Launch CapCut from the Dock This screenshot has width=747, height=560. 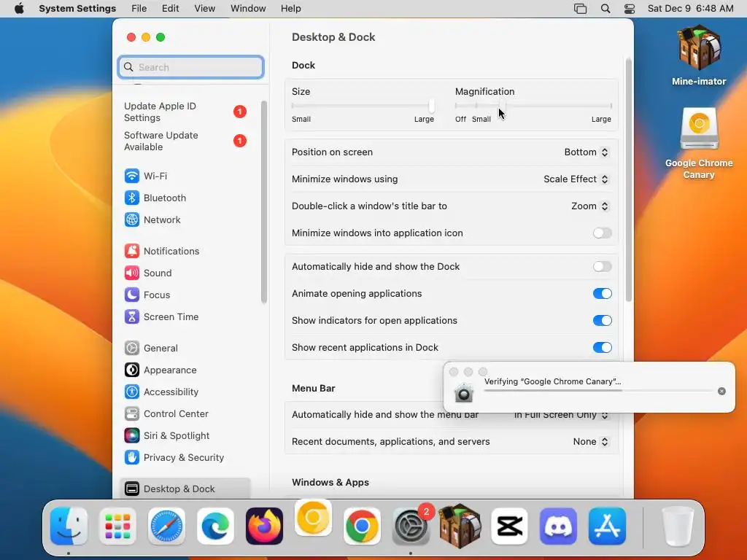(509, 526)
